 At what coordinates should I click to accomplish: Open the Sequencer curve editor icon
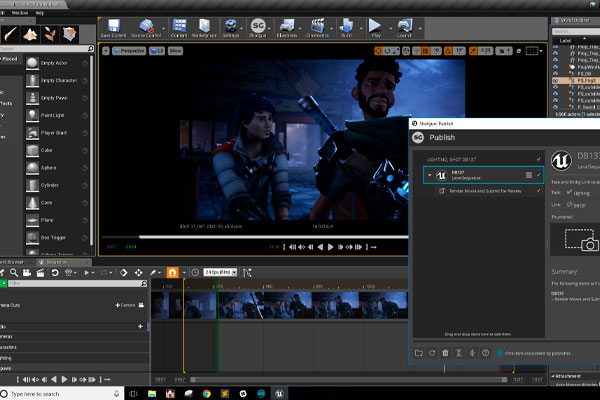(247, 272)
